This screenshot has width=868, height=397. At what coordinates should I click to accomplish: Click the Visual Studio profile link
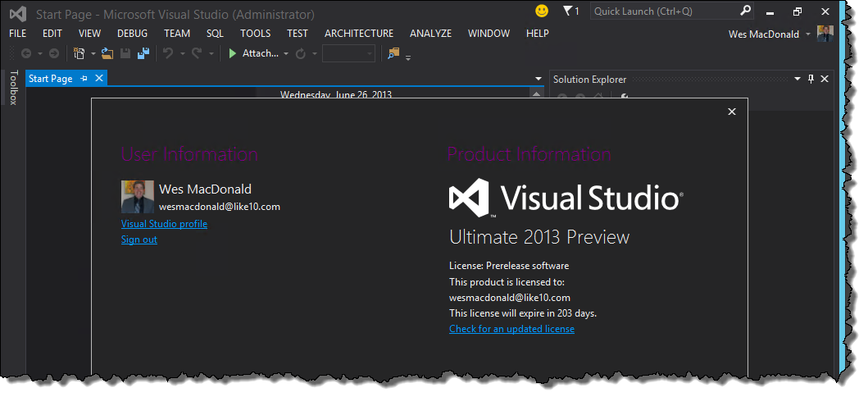click(164, 224)
